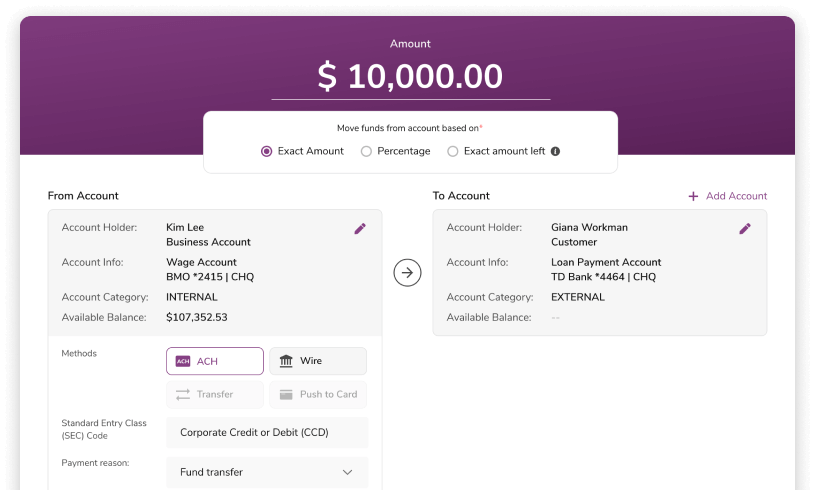The height and width of the screenshot is (490, 815).
Task: Select the Push to Card method
Action: [318, 394]
